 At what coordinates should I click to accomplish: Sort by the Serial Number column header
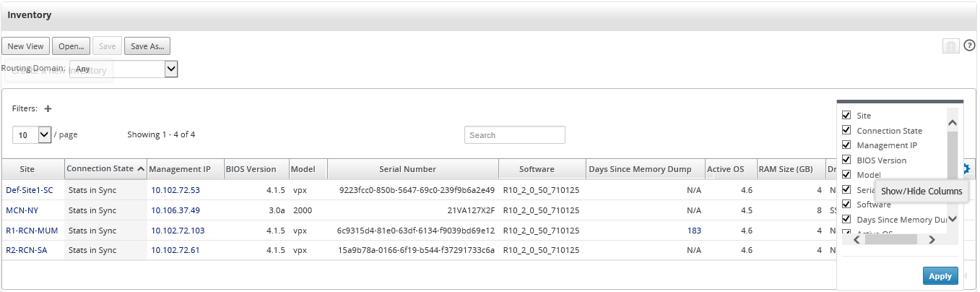tap(407, 169)
